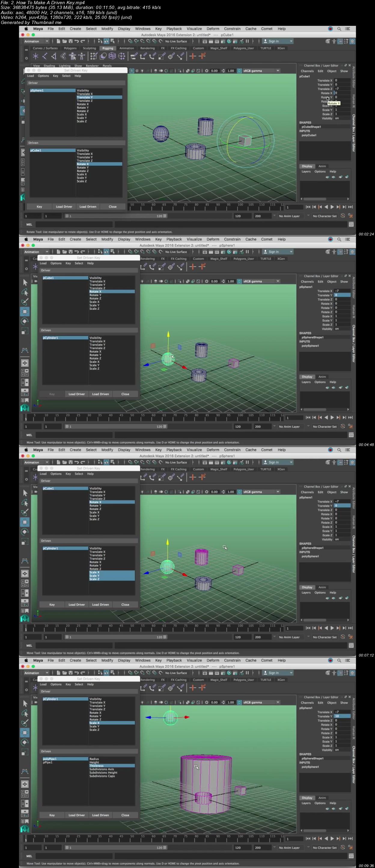In the 00:09:36 frame, click Go to Start of playback range

[x=308, y=839]
